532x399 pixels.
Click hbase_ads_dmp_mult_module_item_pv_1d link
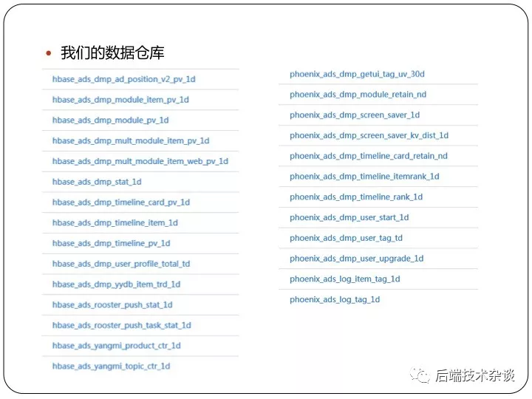(131, 141)
